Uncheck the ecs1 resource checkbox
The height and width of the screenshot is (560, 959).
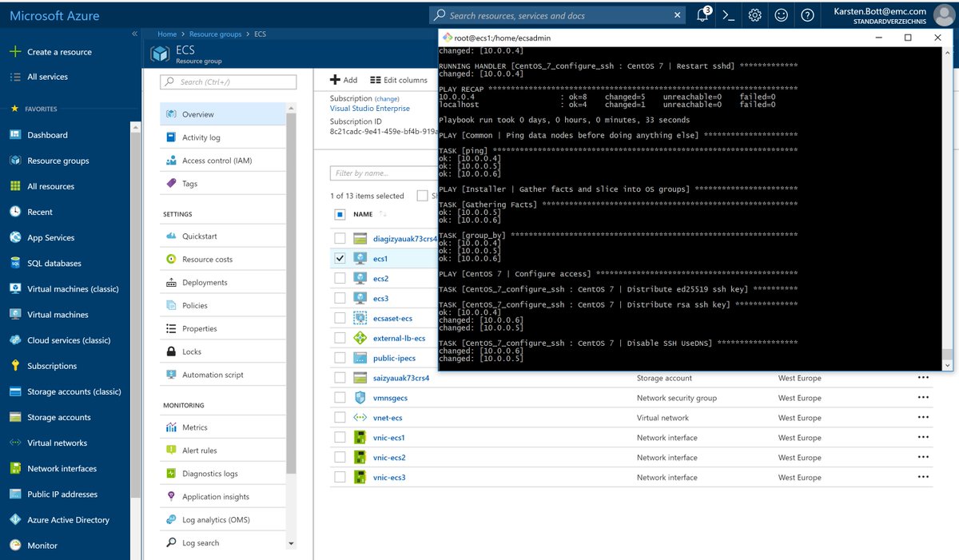click(x=340, y=257)
